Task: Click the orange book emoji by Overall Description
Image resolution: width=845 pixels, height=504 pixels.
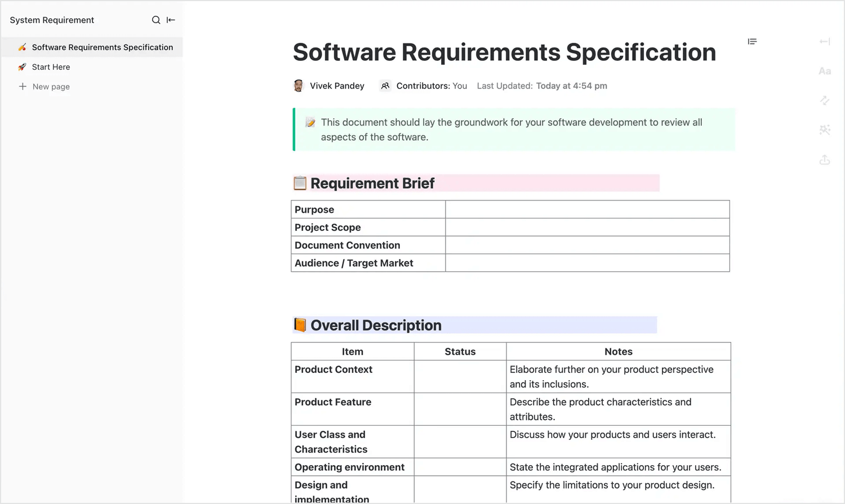Action: point(300,325)
